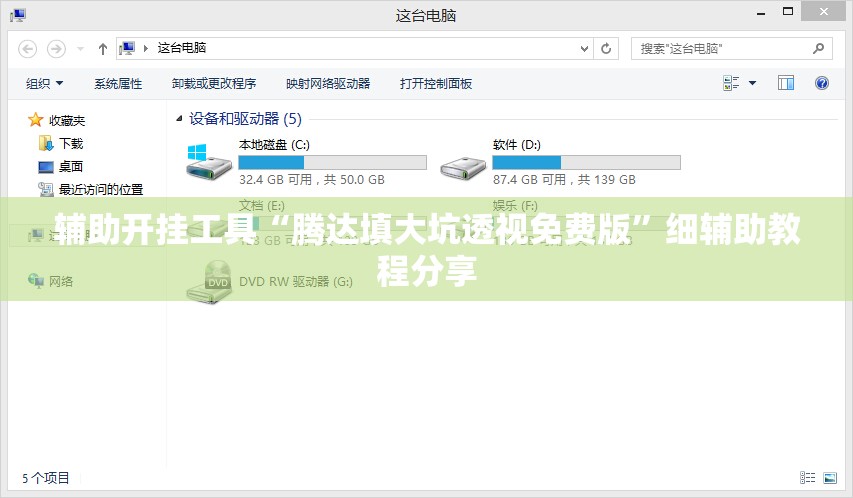
Task: Open recent locations dropdown arrow
Action: tap(80, 49)
